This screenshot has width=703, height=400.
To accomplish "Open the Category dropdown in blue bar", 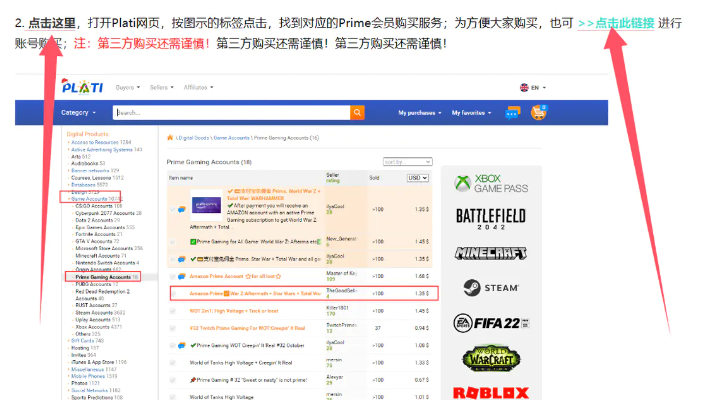I will pyautogui.click(x=78, y=113).
